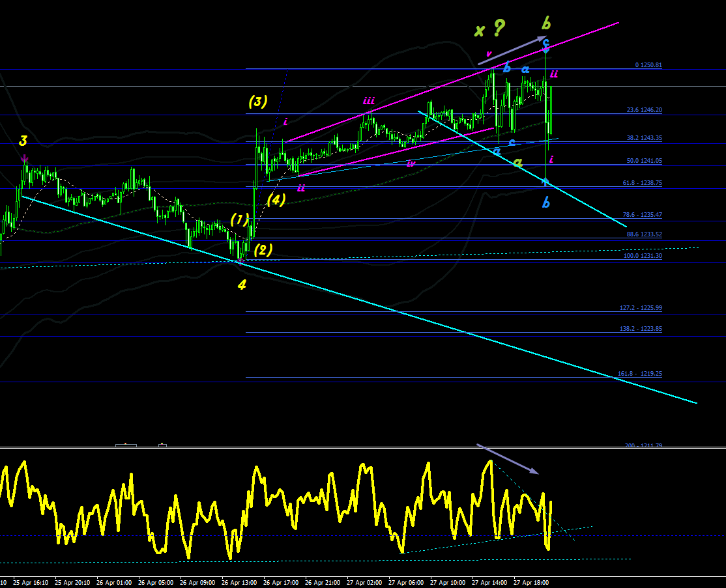Click the green question mark label
Image resolution: width=726 pixels, height=588 pixels.
tap(499, 28)
